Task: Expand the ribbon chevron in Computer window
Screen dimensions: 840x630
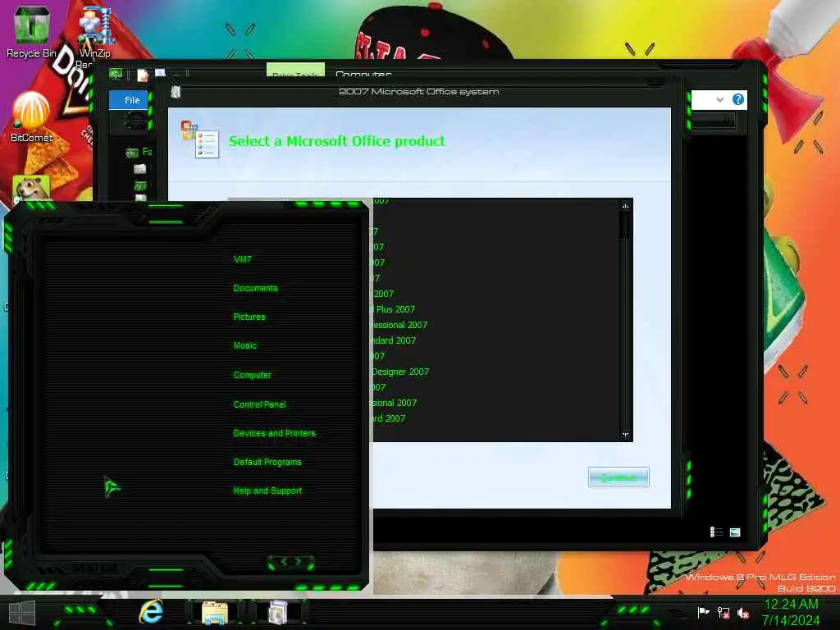Action: (x=720, y=99)
